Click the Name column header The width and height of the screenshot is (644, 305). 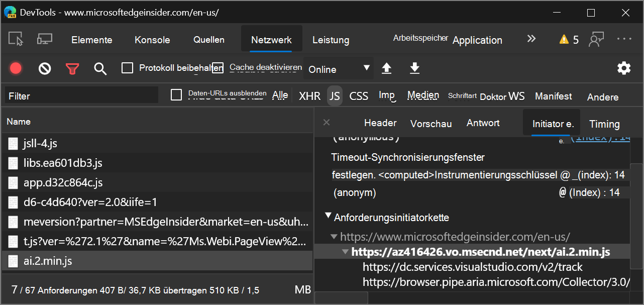157,122
